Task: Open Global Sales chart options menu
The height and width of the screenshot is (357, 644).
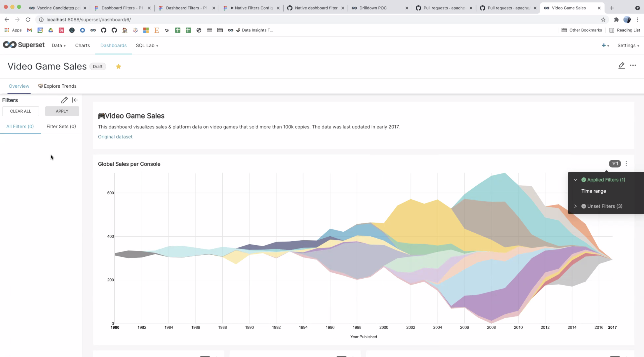Action: (626, 164)
